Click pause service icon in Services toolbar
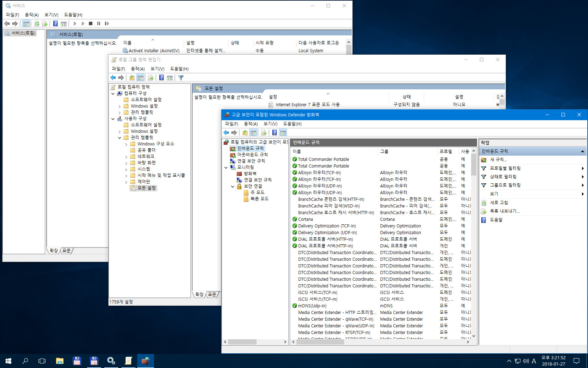The width and height of the screenshot is (588, 368). pos(99,23)
